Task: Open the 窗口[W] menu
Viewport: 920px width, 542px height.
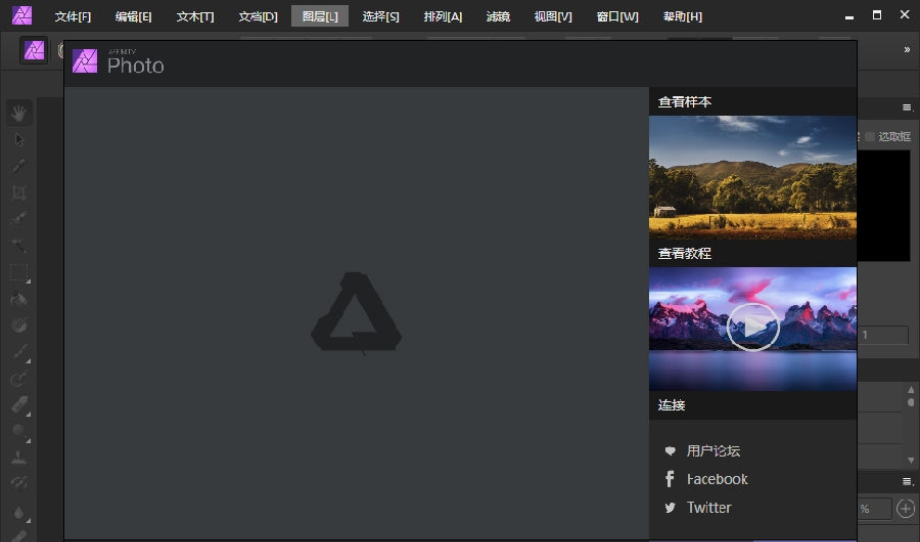Action: tap(617, 16)
